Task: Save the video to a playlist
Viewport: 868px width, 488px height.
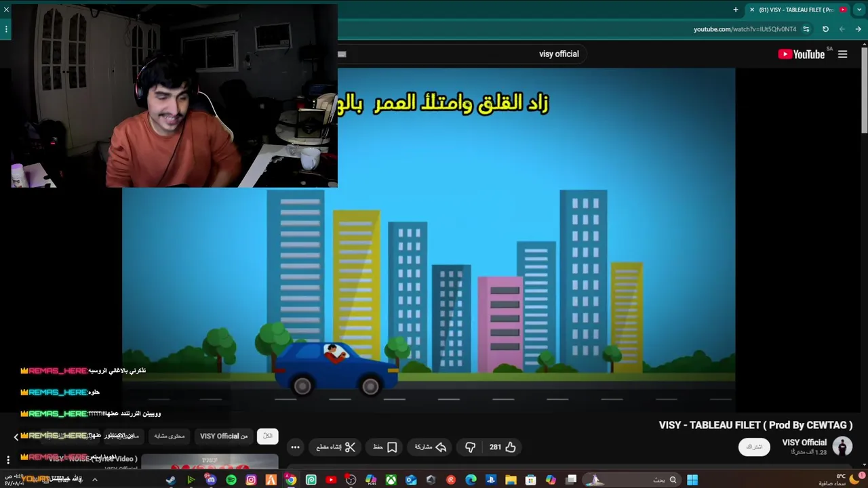Action: click(385, 447)
